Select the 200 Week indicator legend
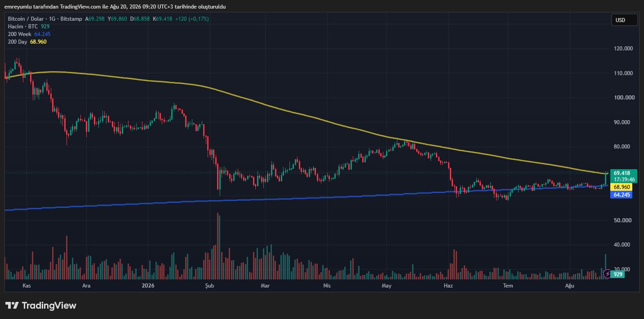 point(19,34)
